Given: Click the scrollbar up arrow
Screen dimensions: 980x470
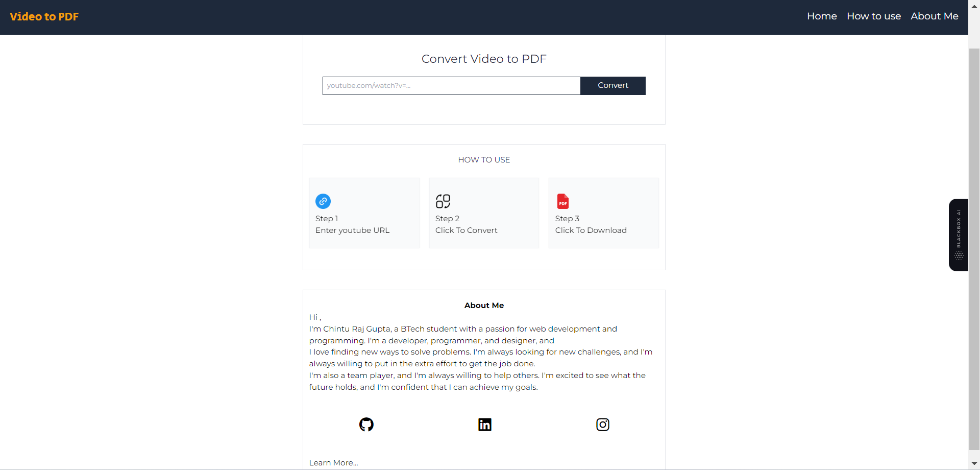Looking at the screenshot, I should pyautogui.click(x=974, y=6).
